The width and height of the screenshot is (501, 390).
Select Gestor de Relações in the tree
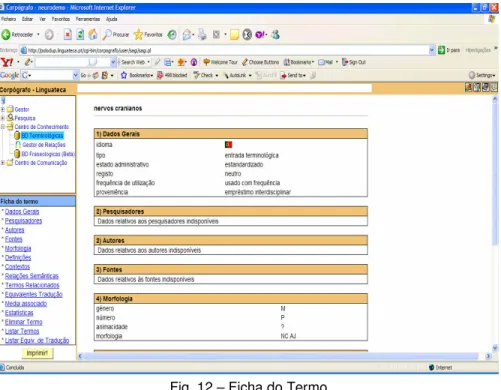point(44,145)
